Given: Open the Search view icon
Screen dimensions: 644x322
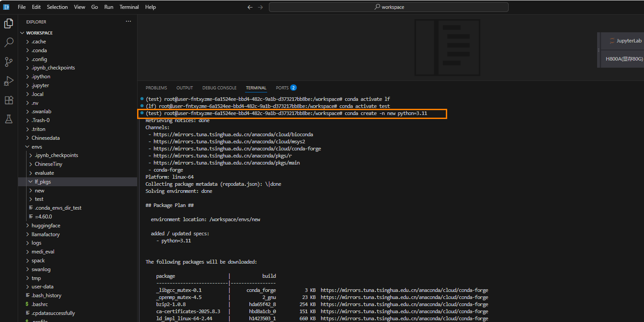Looking at the screenshot, I should point(8,42).
